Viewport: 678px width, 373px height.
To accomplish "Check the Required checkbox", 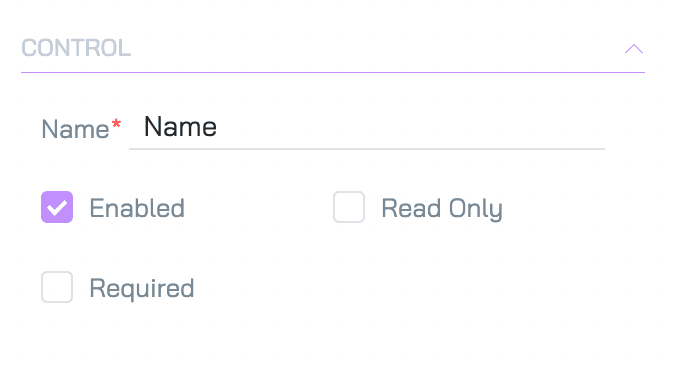I will click(x=57, y=287).
